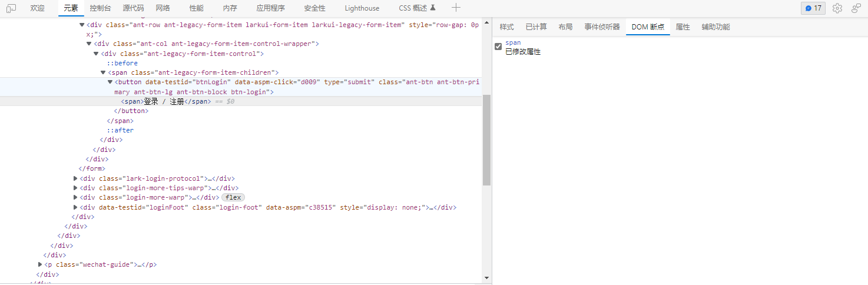Open the 17 issues counter badge
The width and height of the screenshot is (868, 285).
tap(813, 8)
